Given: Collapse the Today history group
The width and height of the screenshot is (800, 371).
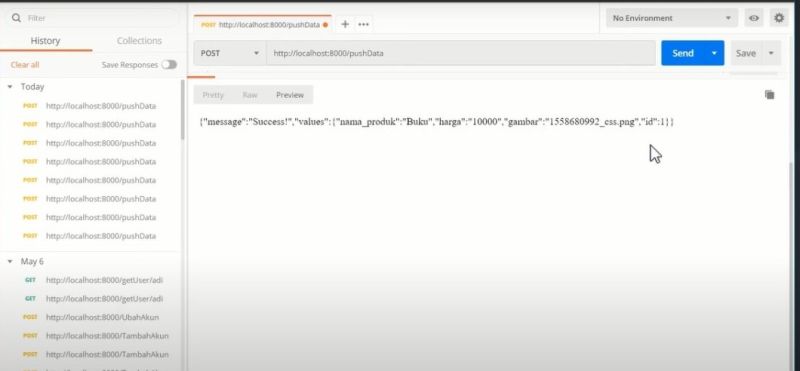Looking at the screenshot, I should (x=10, y=87).
